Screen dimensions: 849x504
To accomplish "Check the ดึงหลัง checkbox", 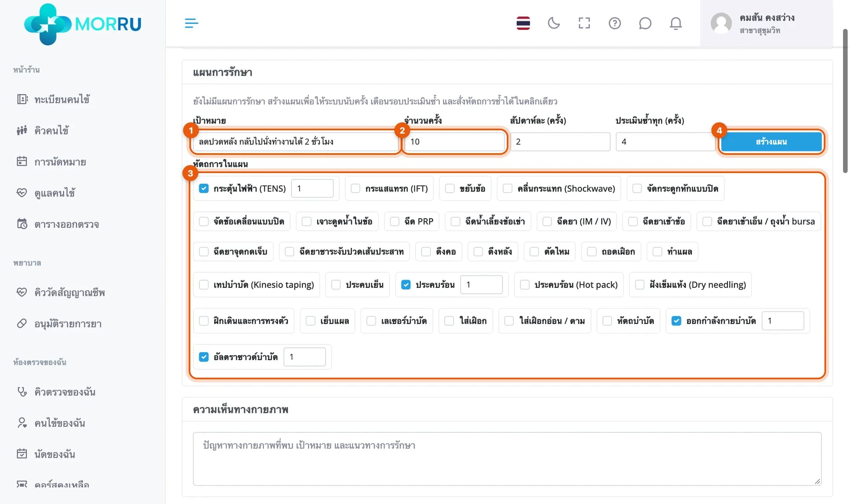I will (x=478, y=252).
